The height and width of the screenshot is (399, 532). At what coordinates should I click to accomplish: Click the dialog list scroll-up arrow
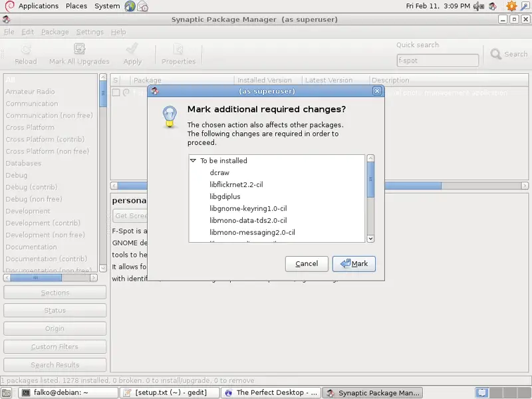370,158
